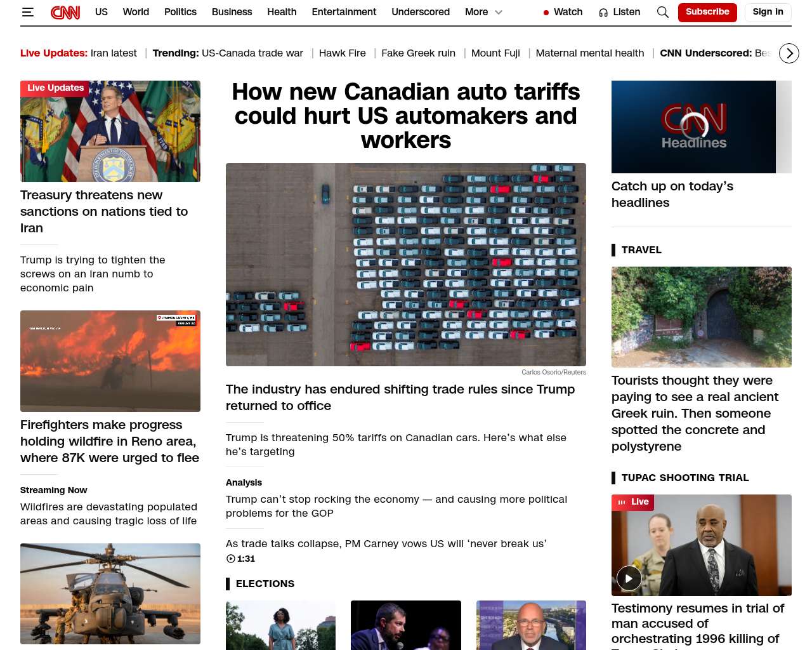The width and height of the screenshot is (812, 650).
Task: Open the fake Greek ruin photo
Action: click(702, 317)
